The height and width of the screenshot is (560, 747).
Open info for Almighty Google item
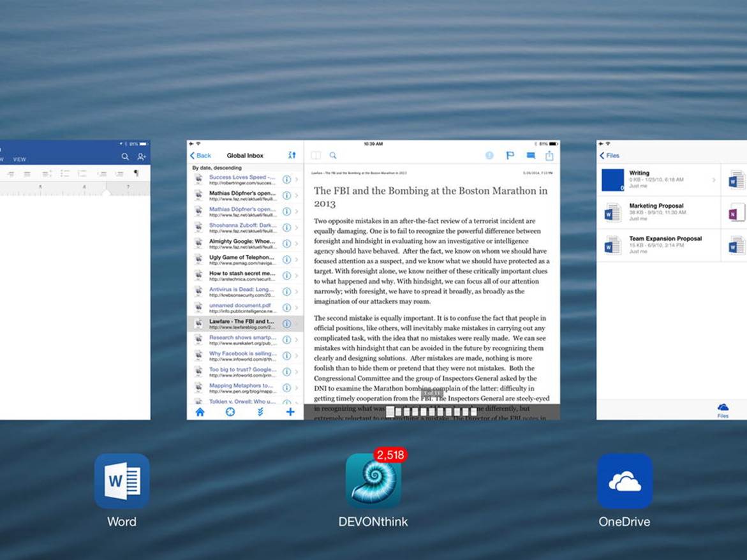click(287, 244)
